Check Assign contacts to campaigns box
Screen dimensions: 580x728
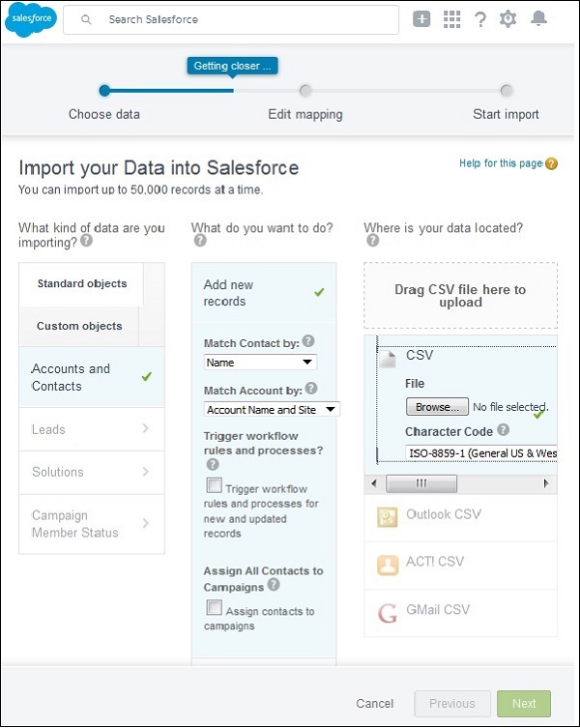click(x=214, y=608)
